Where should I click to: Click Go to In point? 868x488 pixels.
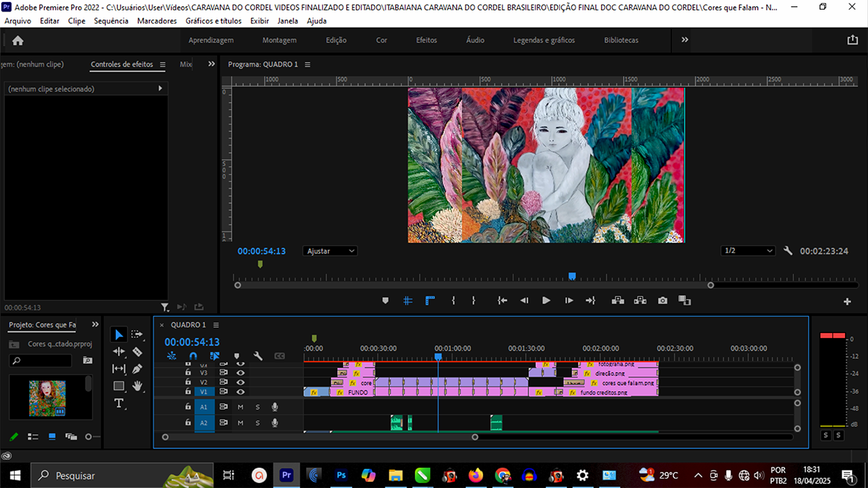[x=502, y=300]
